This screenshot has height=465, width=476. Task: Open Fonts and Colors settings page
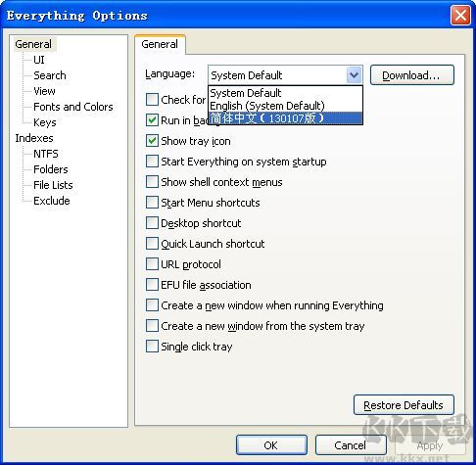pos(73,107)
